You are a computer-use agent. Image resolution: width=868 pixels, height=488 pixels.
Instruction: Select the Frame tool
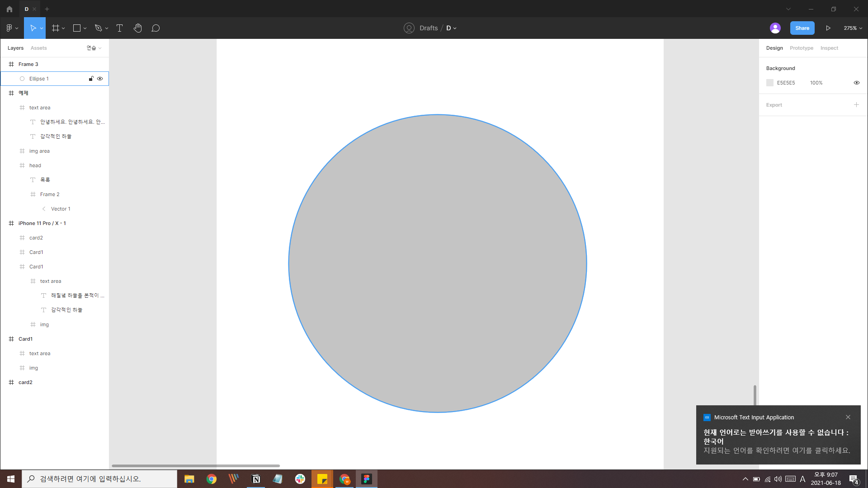(56, 28)
